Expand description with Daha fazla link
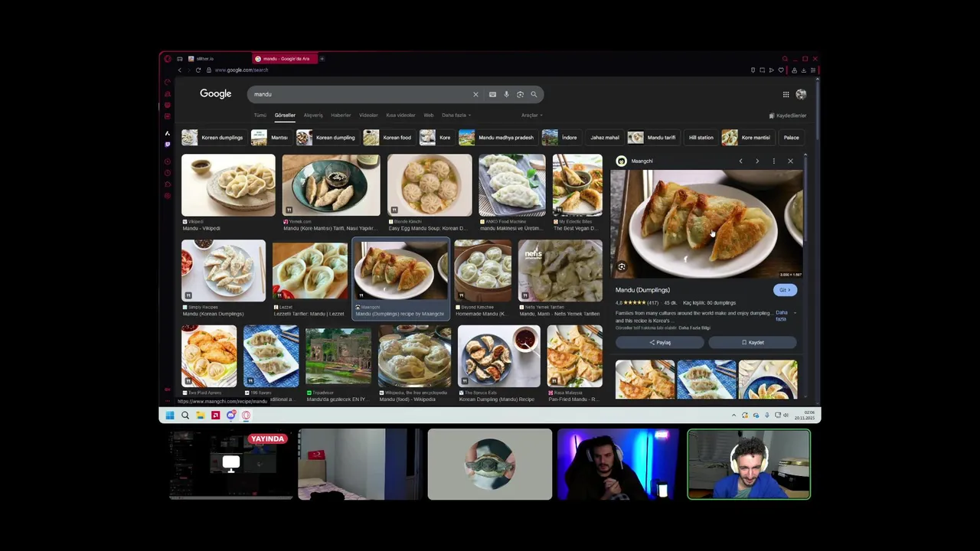 pyautogui.click(x=782, y=315)
